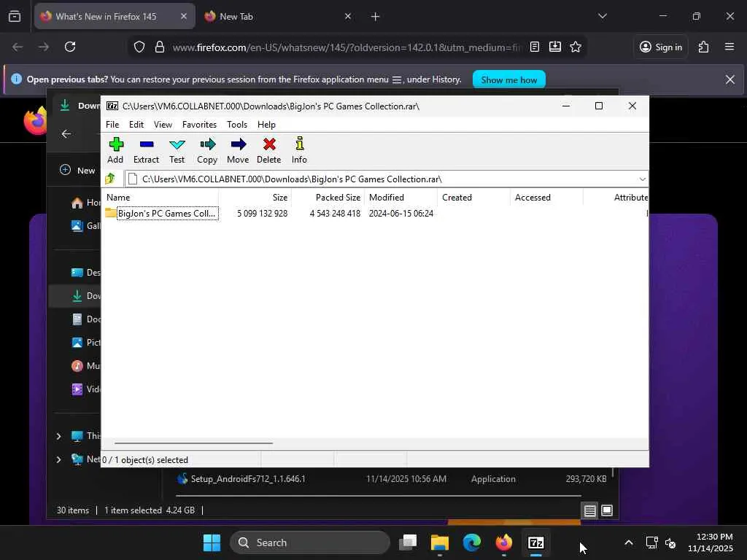Click the red Delete icon
This screenshot has height=560, width=747.
(269, 150)
